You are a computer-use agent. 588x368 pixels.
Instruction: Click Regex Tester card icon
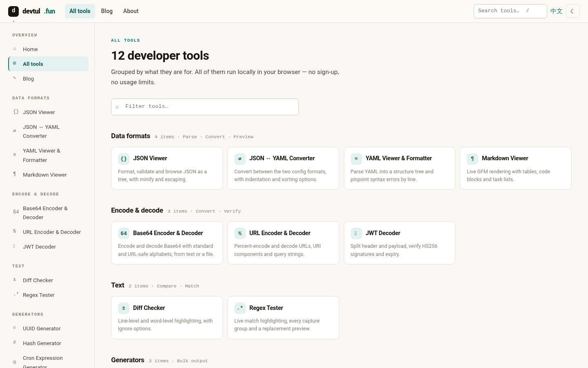[x=240, y=308]
